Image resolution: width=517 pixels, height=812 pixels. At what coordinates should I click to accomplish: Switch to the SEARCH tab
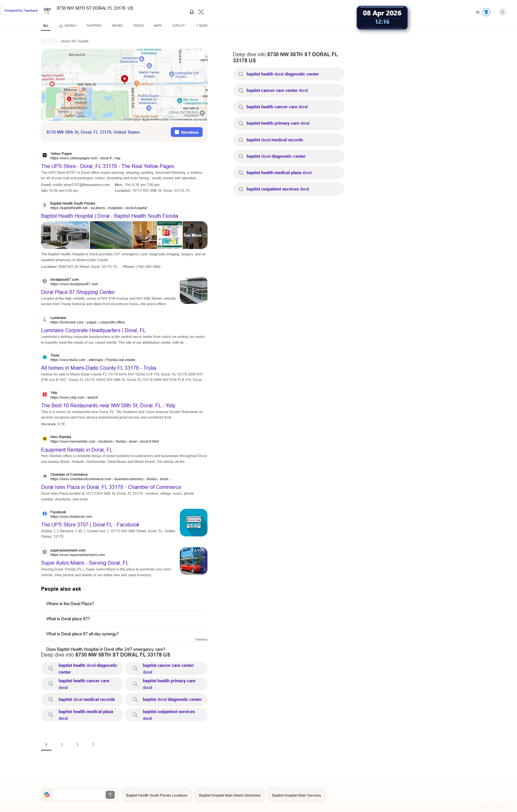(68, 26)
